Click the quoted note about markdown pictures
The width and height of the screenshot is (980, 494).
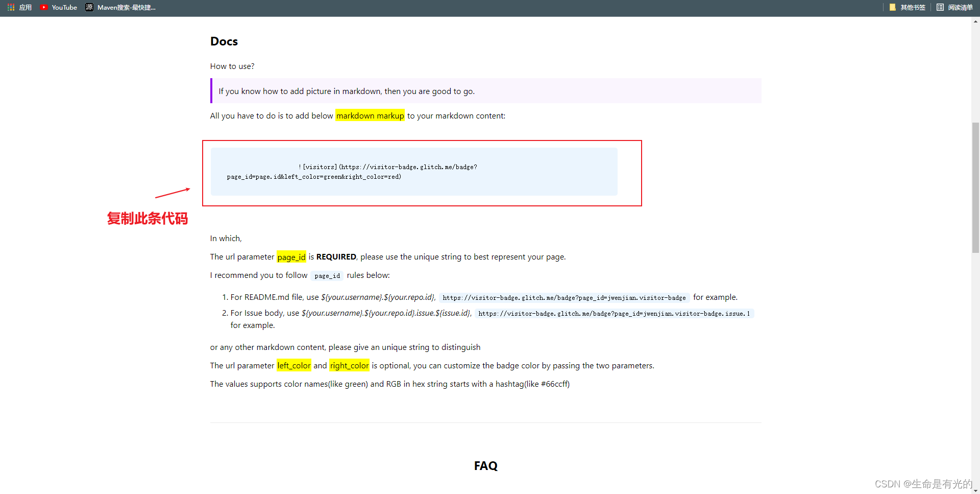[486, 91]
